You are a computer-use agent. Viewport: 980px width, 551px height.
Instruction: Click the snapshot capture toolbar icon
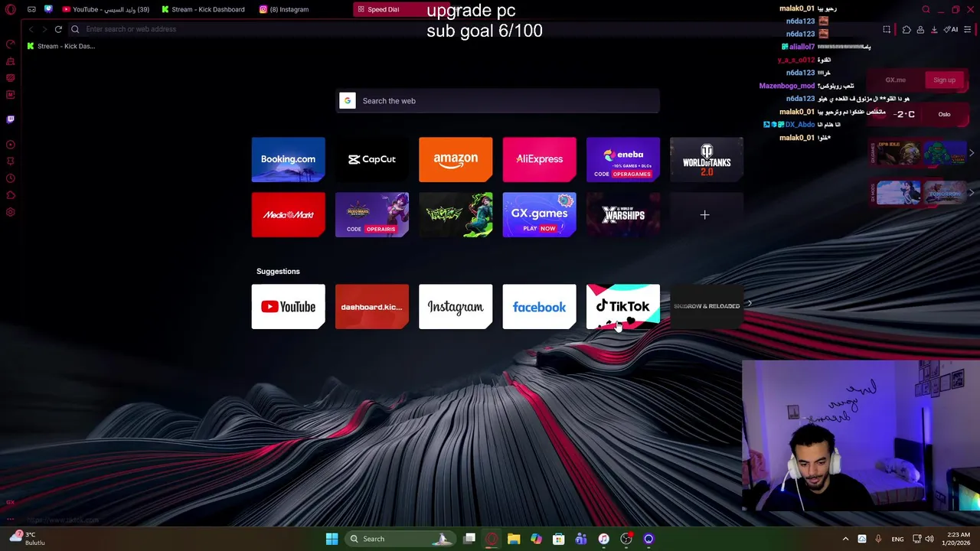(x=887, y=29)
